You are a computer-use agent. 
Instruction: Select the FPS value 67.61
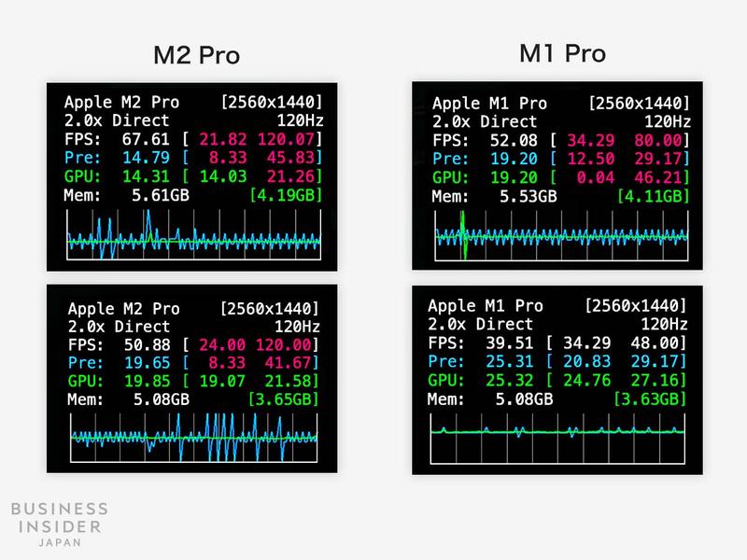pyautogui.click(x=146, y=139)
